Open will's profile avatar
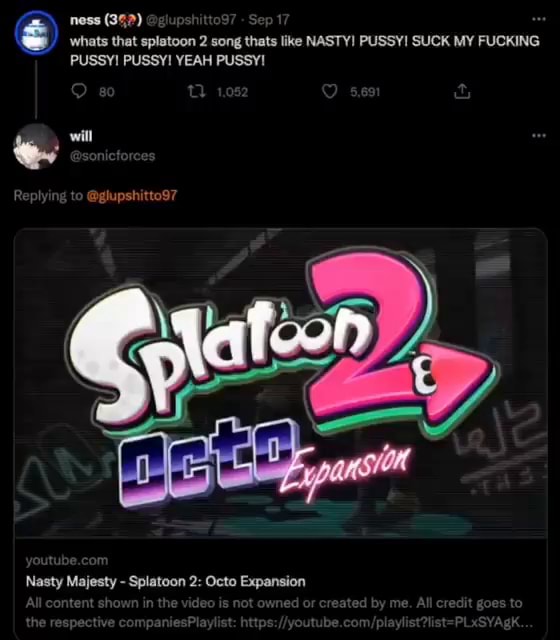The image size is (560, 640). (36, 147)
